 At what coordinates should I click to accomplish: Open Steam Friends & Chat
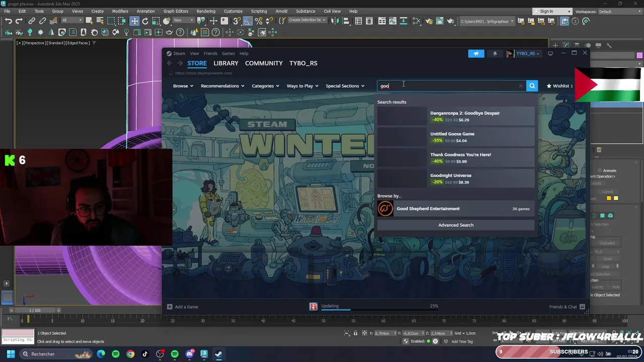pyautogui.click(x=567, y=307)
